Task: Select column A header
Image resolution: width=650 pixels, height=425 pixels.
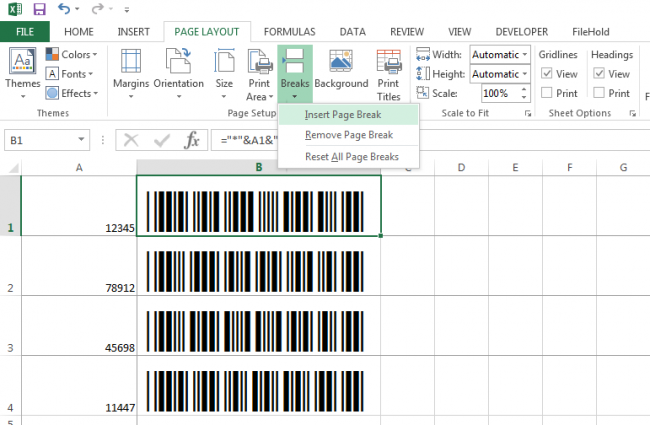Action: (x=79, y=168)
